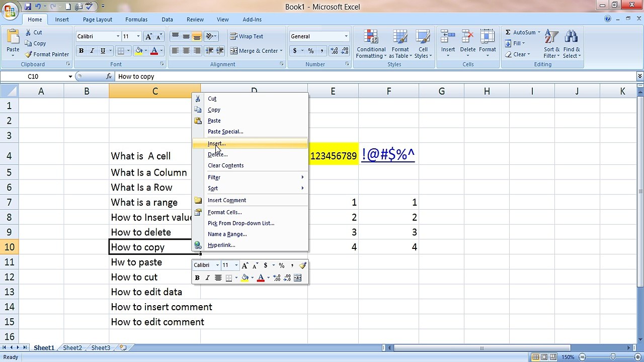Toggle Italic in the mini toolbar
This screenshot has width=644, height=362.
(x=207, y=278)
